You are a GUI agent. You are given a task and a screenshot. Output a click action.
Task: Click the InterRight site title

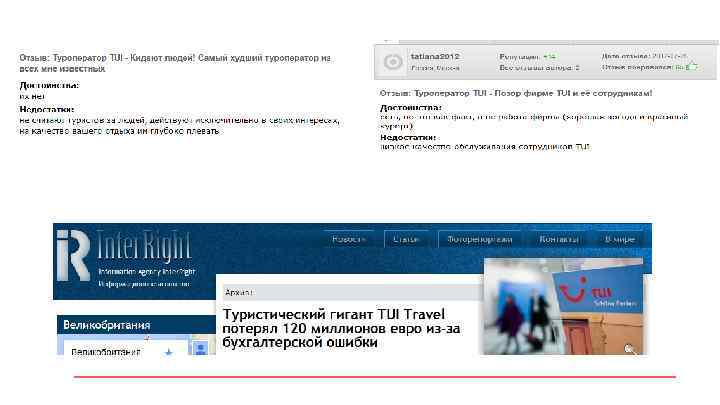[x=144, y=246]
